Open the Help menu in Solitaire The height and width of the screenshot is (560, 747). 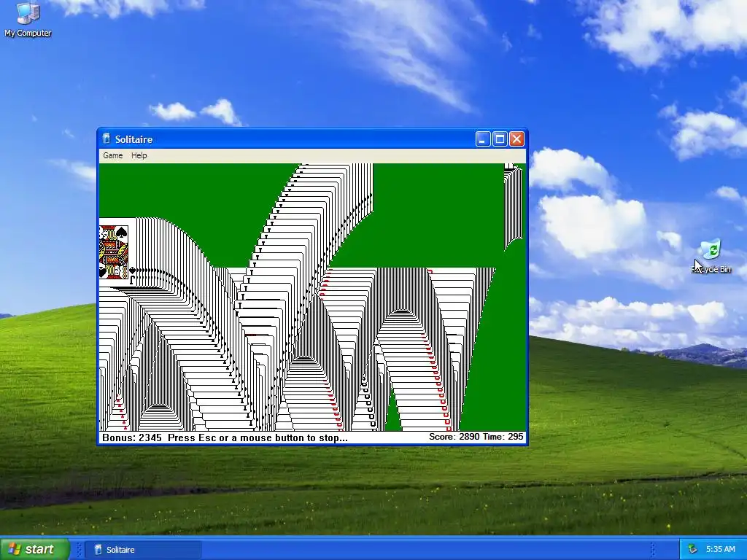139,156
